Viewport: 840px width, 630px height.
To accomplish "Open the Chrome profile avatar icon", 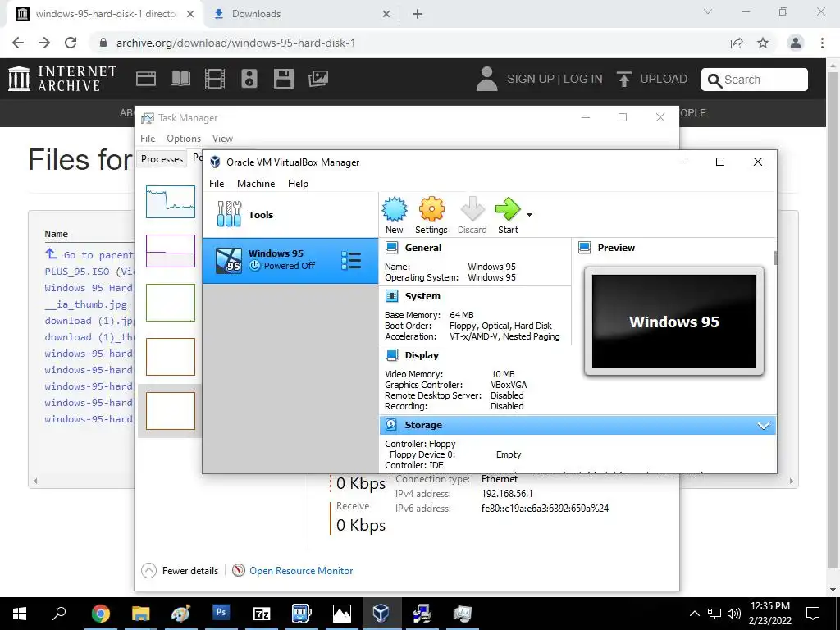I will (x=796, y=43).
